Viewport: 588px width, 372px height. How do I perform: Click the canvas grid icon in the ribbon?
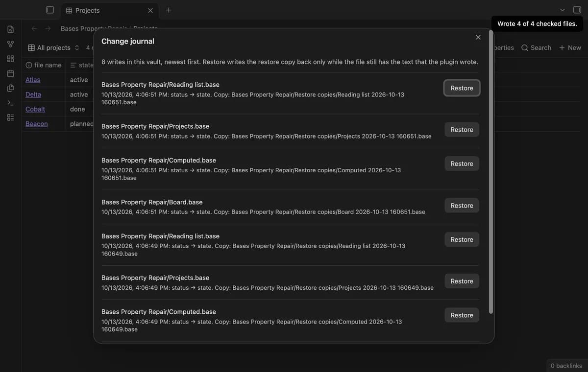tap(10, 59)
